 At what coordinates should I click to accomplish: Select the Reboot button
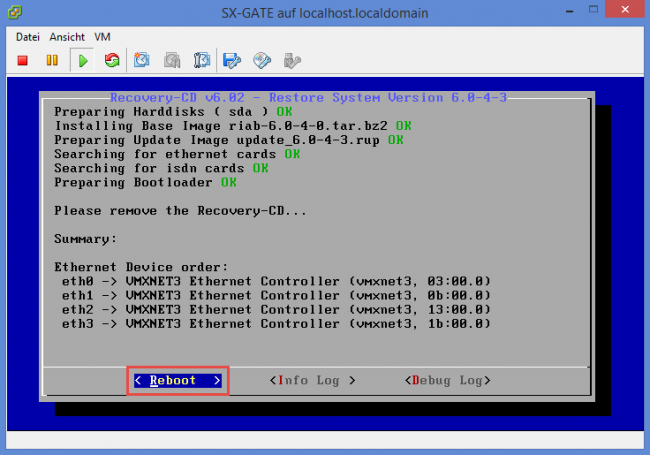[178, 381]
